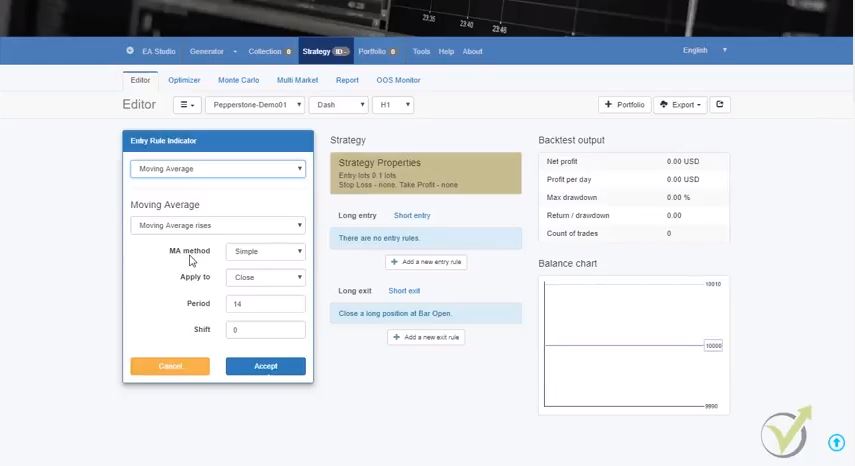The image size is (855, 466).
Task: Switch to the OOS Monitor tab
Action: [x=398, y=80]
